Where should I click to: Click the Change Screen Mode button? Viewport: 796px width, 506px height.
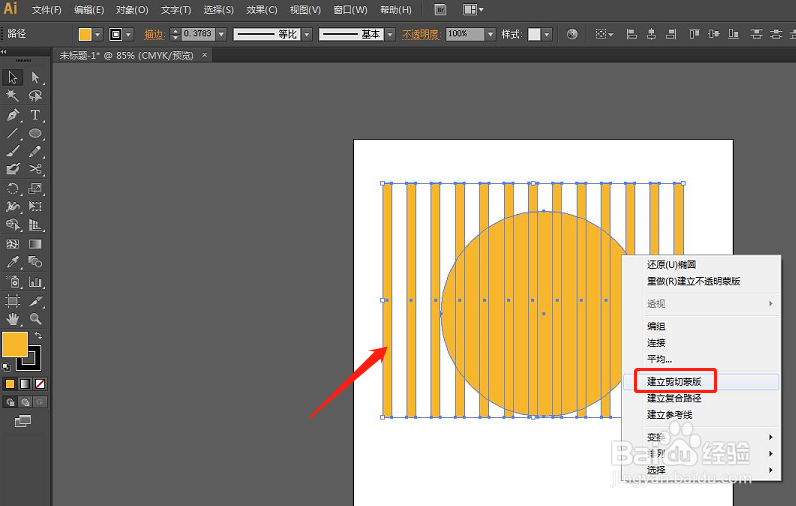[x=23, y=421]
